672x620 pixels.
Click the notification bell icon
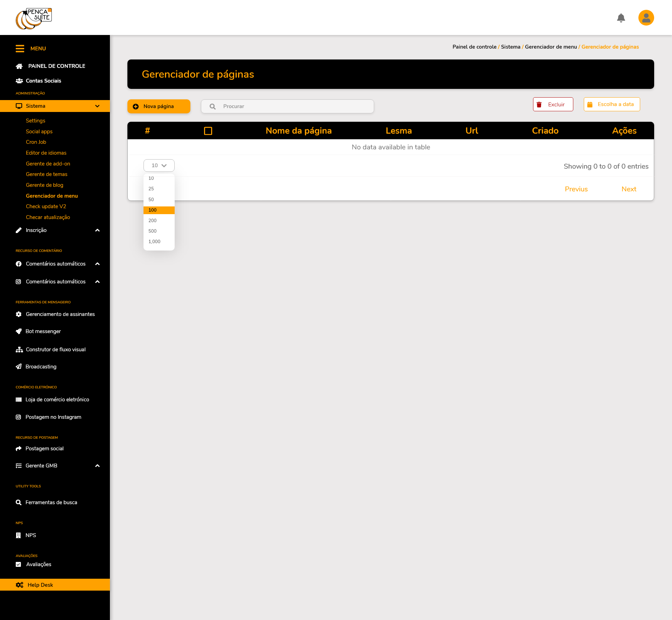[621, 18]
